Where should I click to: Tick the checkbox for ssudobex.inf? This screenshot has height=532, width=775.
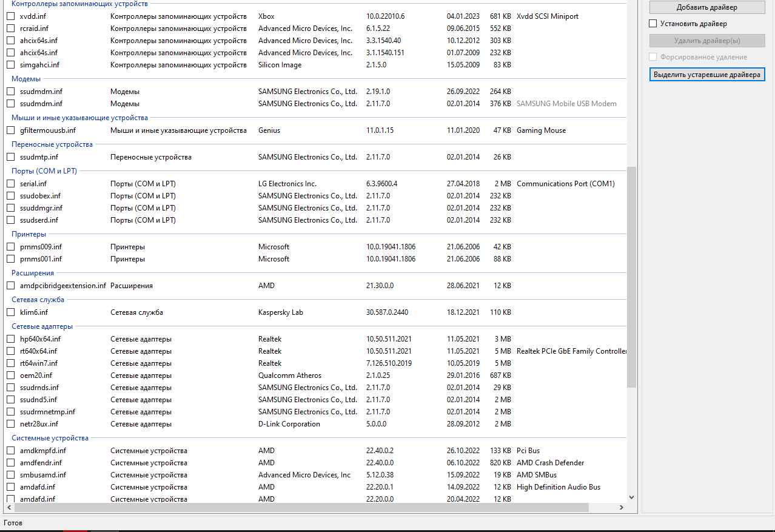tap(10, 196)
